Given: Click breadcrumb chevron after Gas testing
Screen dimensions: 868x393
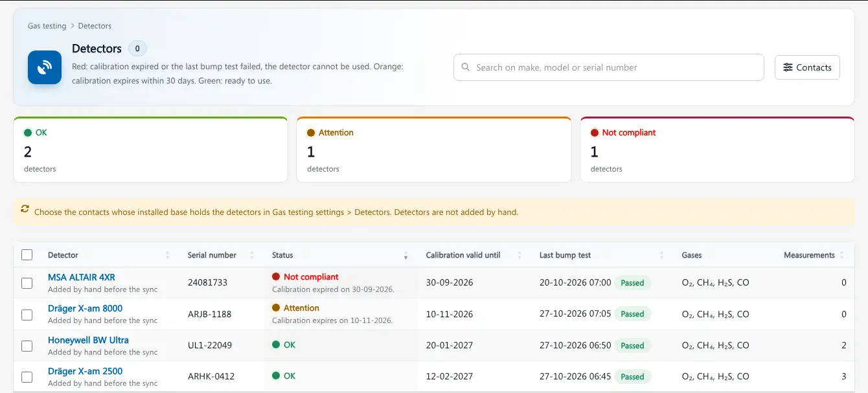Looking at the screenshot, I should click(73, 26).
